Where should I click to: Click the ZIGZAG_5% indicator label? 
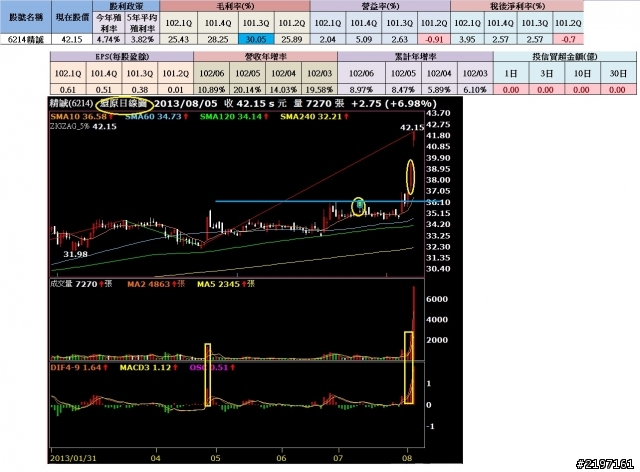coord(69,127)
